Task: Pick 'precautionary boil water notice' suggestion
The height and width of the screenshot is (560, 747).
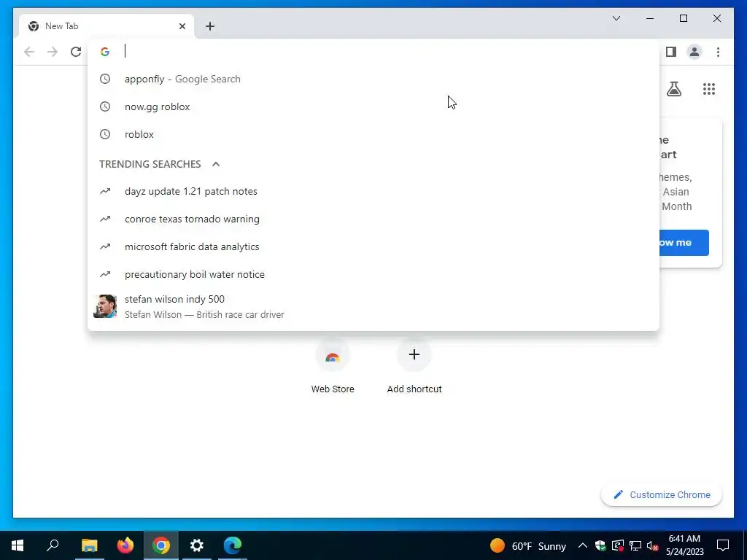Action: point(373,274)
